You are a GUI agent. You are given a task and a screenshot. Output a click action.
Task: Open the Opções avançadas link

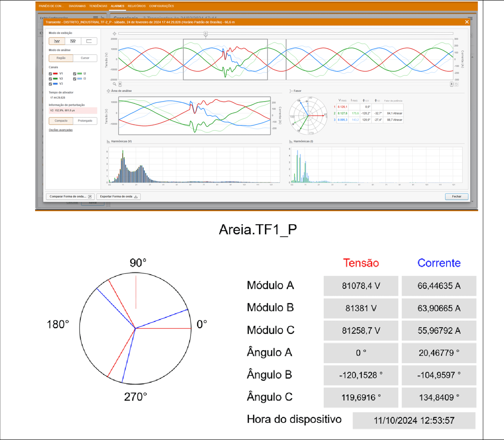61,130
